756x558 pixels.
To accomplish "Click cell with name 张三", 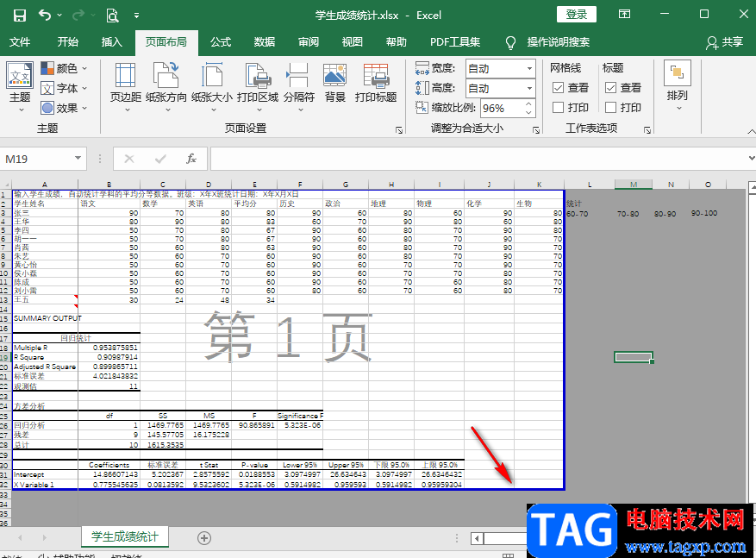I will click(45, 213).
